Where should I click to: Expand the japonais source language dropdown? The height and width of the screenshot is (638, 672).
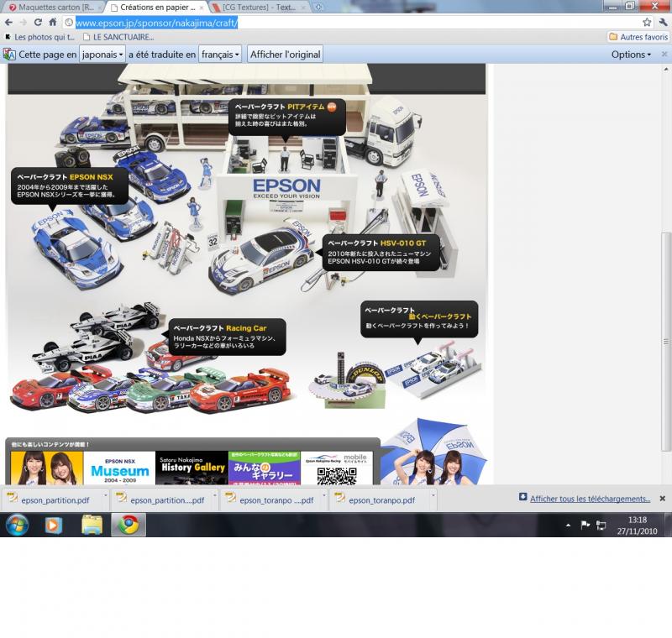pos(102,55)
